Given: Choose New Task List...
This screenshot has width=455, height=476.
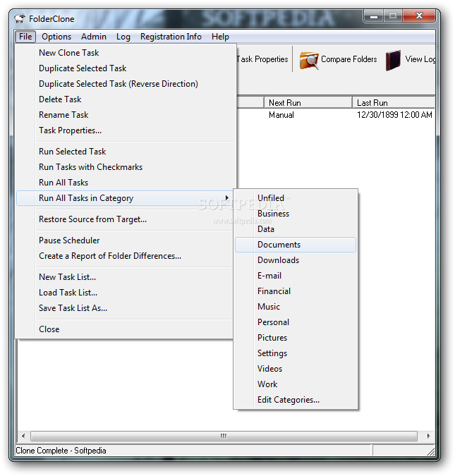Looking at the screenshot, I should [x=126, y=277].
